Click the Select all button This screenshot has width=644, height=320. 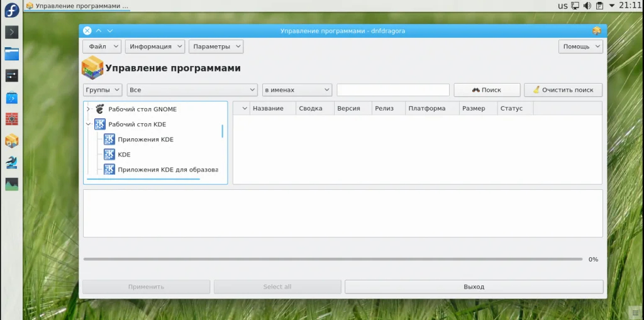click(x=277, y=287)
